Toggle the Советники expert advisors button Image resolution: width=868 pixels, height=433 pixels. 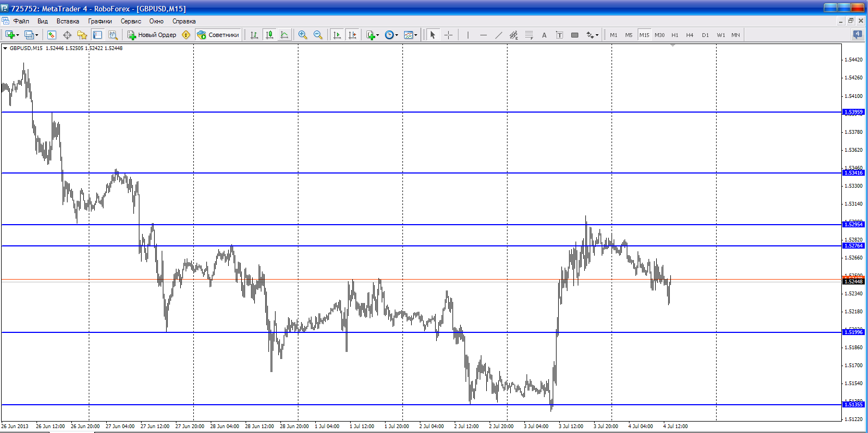click(x=218, y=35)
